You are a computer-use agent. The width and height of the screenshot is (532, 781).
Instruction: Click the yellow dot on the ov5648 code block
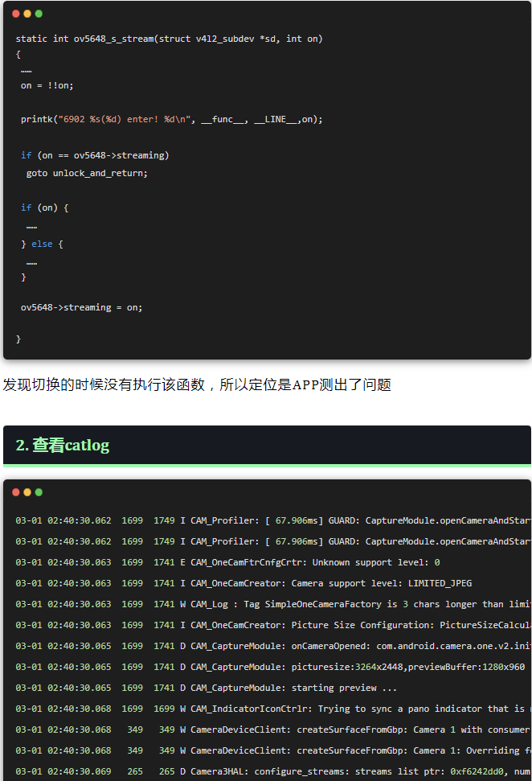pyautogui.click(x=27, y=14)
